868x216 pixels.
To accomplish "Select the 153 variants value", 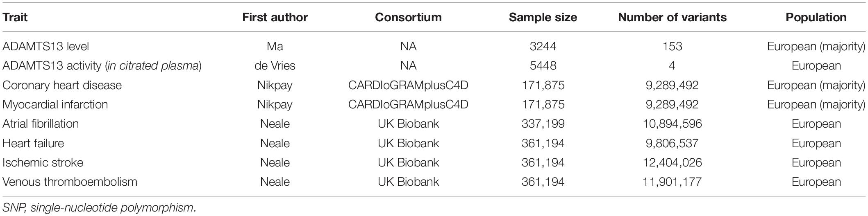I will click(x=672, y=47).
